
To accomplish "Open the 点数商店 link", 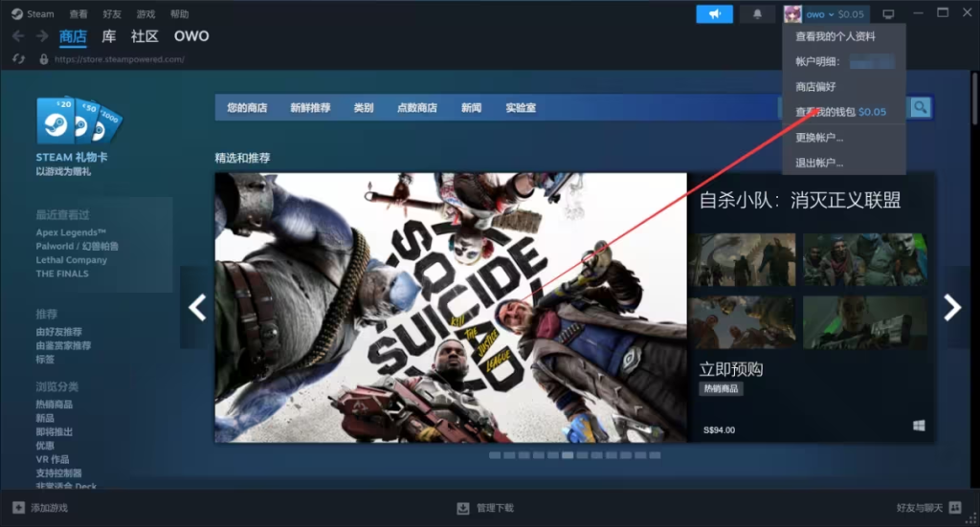I will point(417,107).
